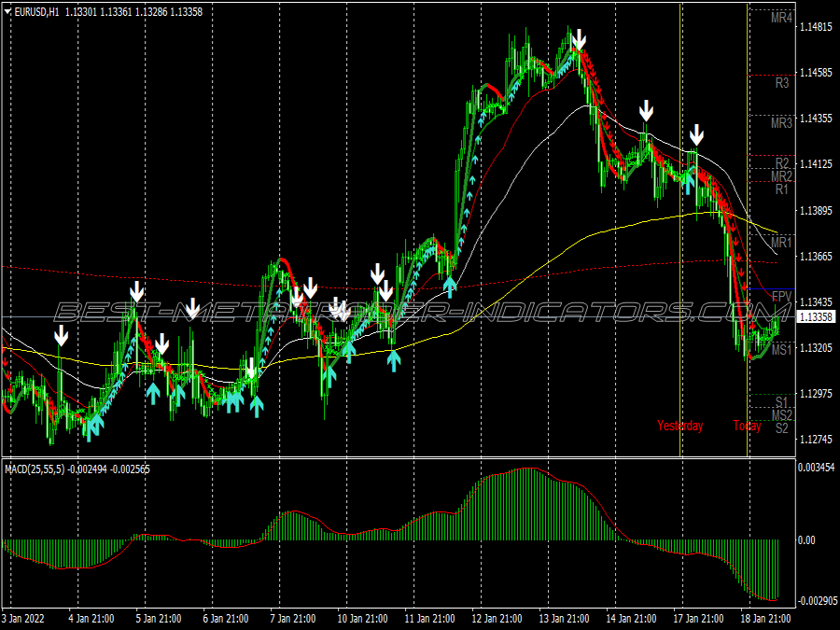Click the white sell arrow on 14 Jan swing high

coord(647,110)
